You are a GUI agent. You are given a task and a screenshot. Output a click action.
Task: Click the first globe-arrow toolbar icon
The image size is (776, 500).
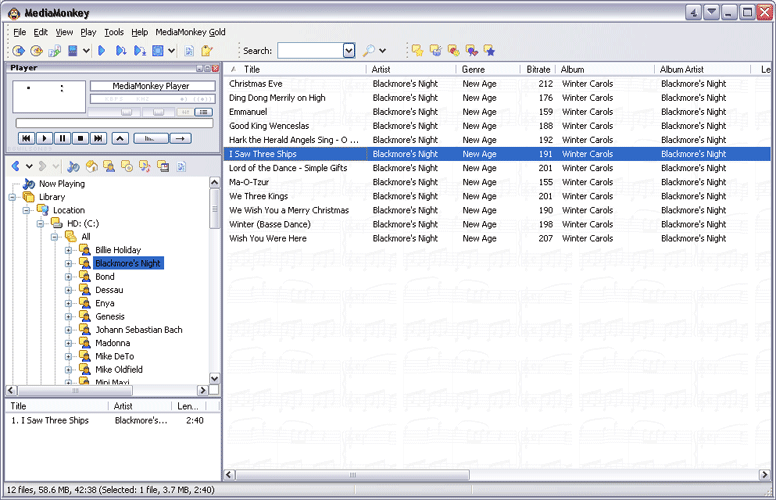[18, 50]
